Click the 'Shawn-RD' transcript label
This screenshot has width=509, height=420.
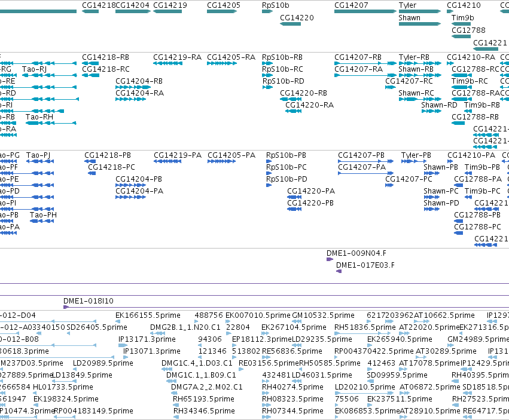439,105
